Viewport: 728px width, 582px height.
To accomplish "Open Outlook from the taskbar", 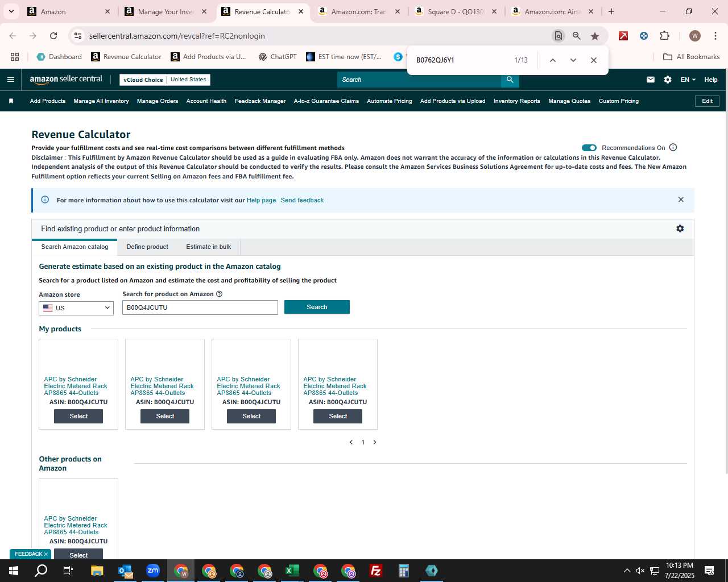I will (x=125, y=571).
